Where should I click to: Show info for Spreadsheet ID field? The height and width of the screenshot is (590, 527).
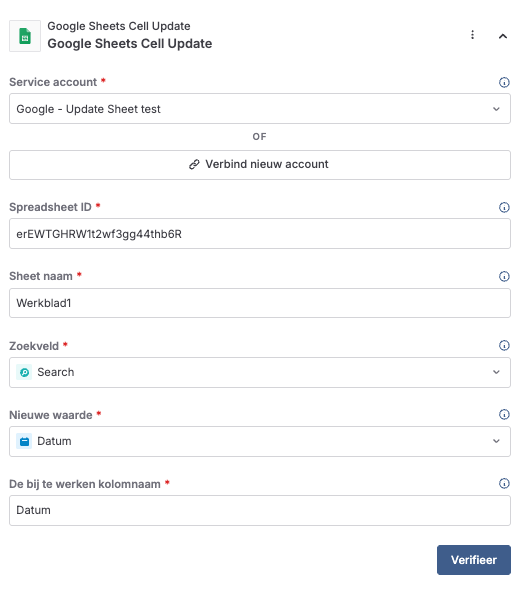504,207
